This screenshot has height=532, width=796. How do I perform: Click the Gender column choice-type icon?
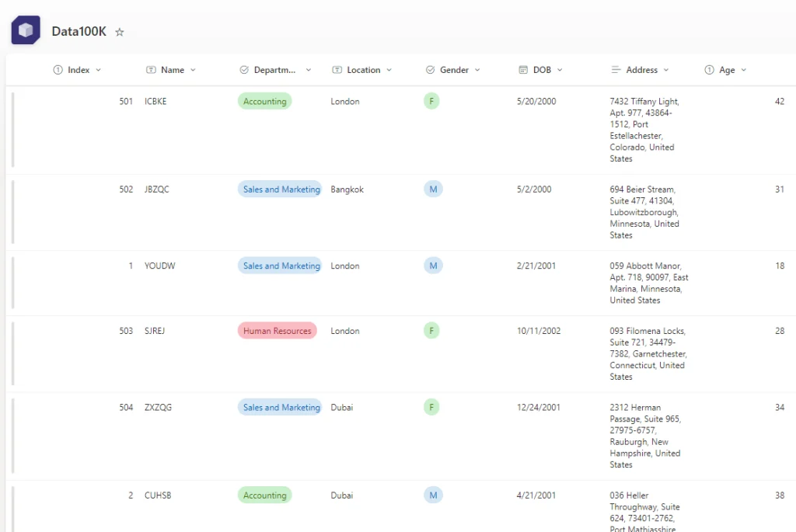[430, 70]
